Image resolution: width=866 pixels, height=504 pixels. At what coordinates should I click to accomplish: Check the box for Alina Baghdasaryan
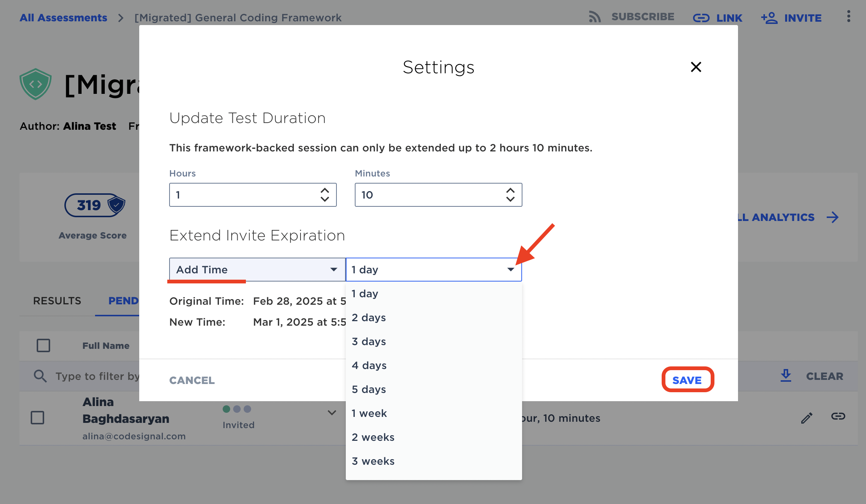click(37, 417)
